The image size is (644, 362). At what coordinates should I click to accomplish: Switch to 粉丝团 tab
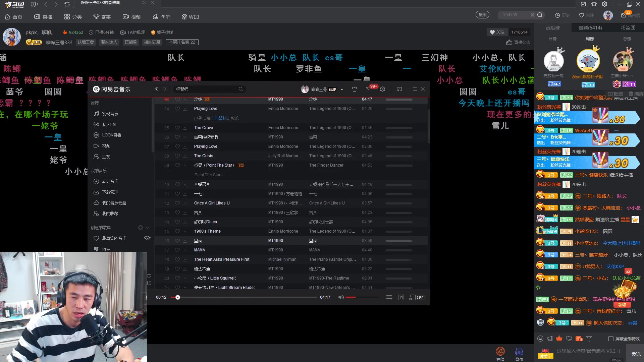[x=628, y=28]
